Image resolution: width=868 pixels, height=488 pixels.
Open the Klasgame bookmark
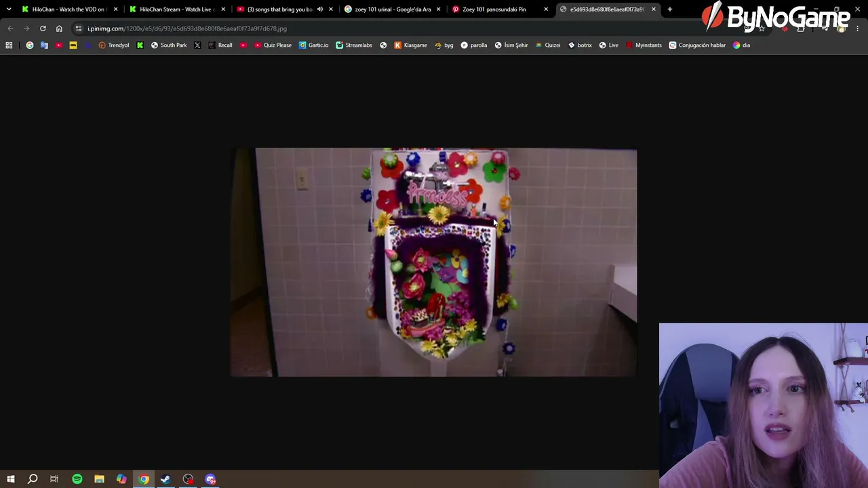pyautogui.click(x=410, y=45)
